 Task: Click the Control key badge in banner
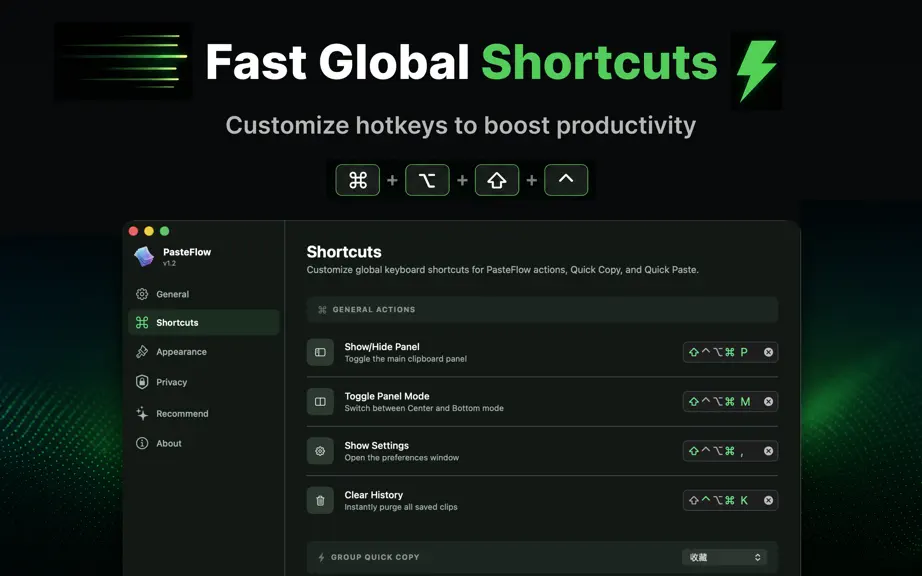pos(566,180)
